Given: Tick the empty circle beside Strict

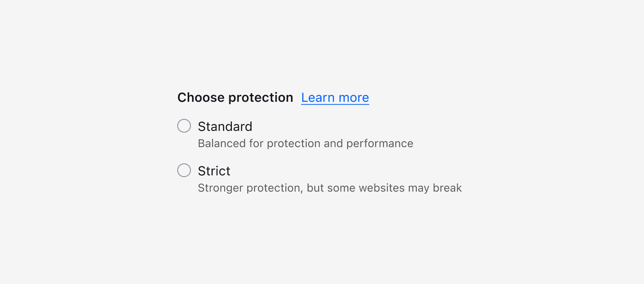Looking at the screenshot, I should [184, 171].
